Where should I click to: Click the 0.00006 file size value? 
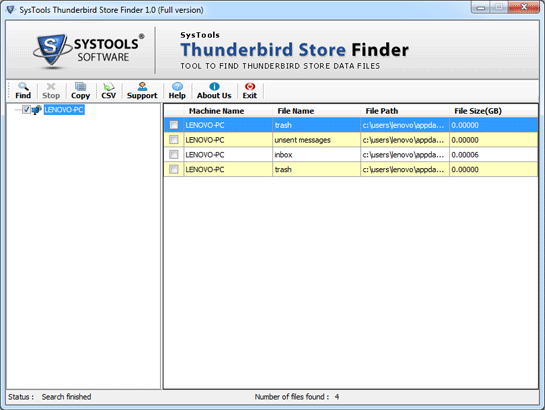(465, 155)
